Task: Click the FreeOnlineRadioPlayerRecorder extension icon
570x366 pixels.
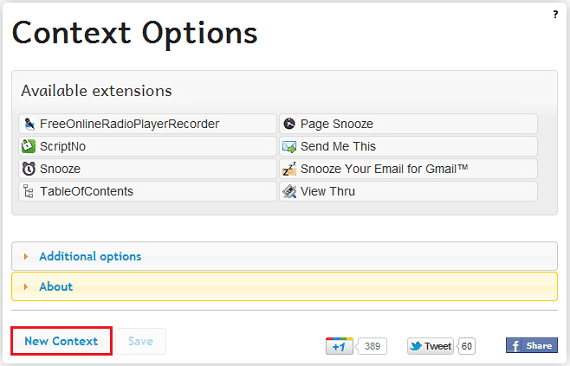Action: coord(29,124)
